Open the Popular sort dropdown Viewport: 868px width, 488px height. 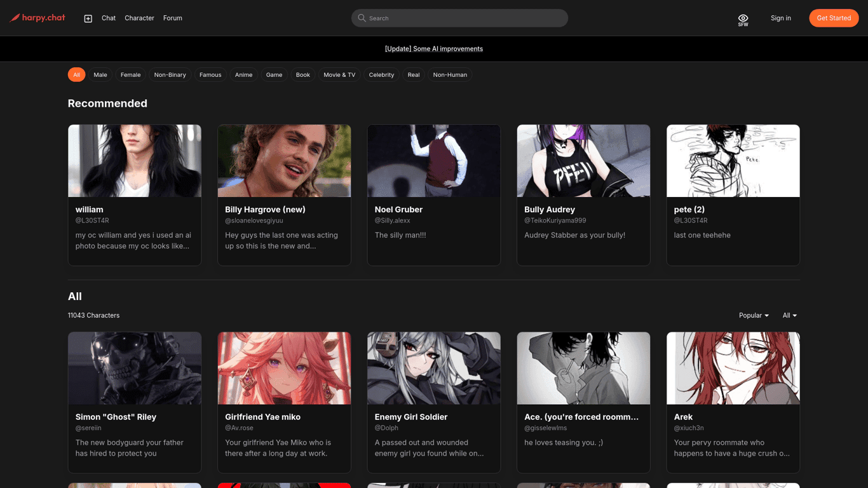[754, 315]
